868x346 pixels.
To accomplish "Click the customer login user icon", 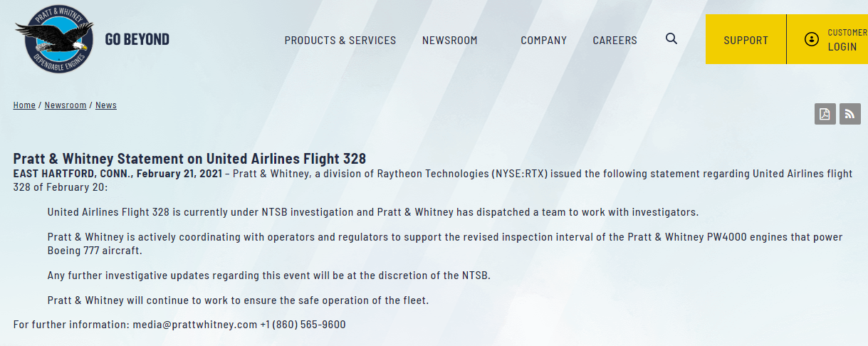I will coord(811,39).
